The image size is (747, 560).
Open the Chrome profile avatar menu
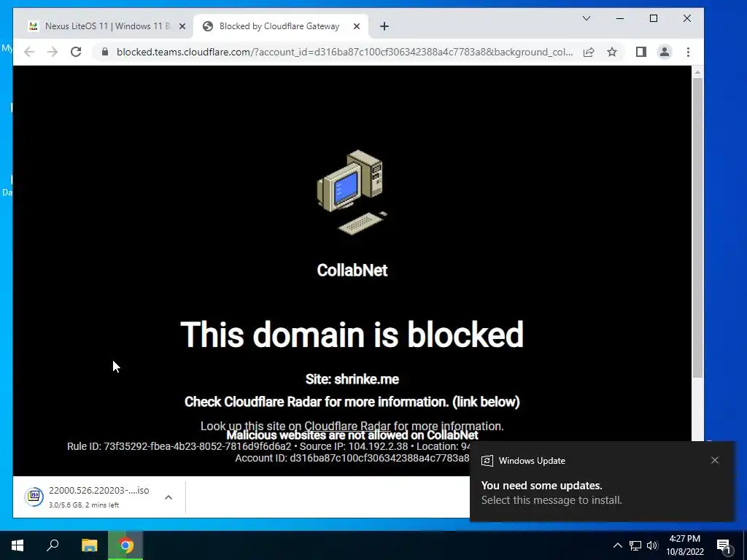click(x=665, y=52)
